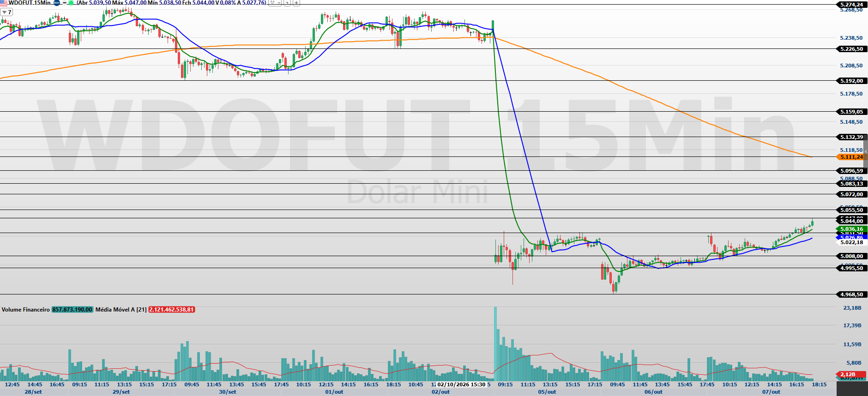Viewport: 868px width, 396px height.
Task: Select the 5.226,50 horizontal line label
Action: pos(851,49)
